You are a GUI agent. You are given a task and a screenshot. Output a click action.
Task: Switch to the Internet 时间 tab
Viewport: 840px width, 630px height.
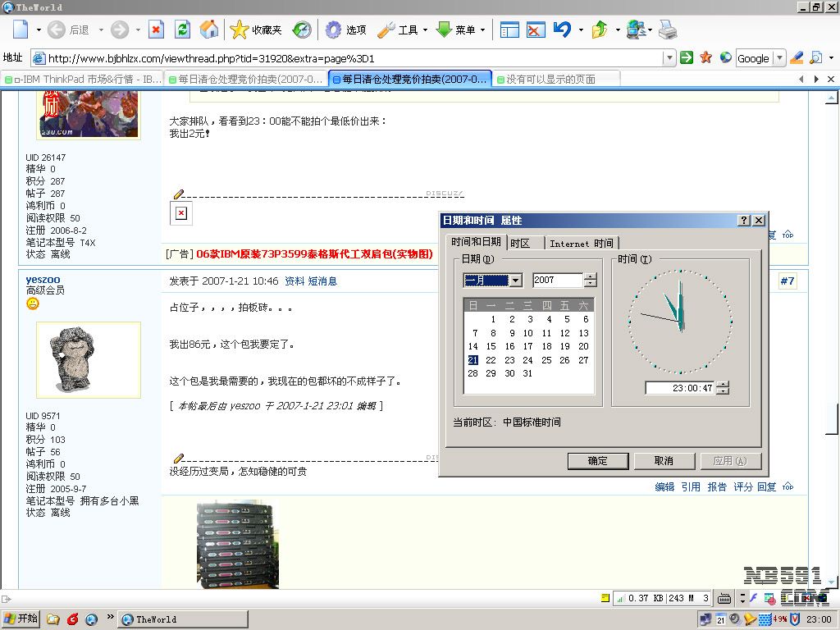pyautogui.click(x=581, y=243)
